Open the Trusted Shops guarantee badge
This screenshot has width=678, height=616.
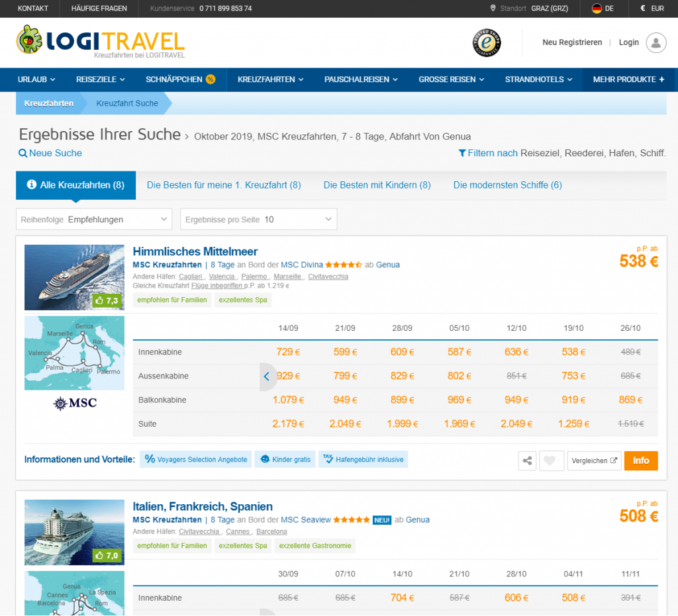487,43
